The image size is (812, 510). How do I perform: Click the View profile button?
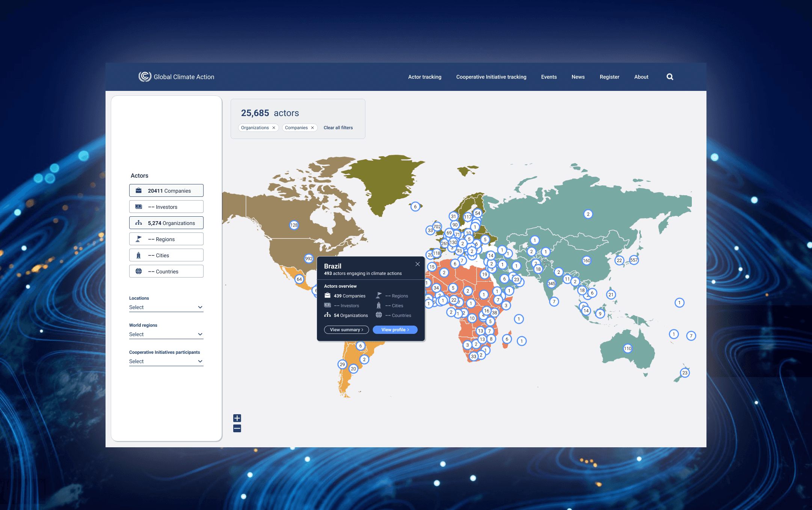pyautogui.click(x=395, y=330)
